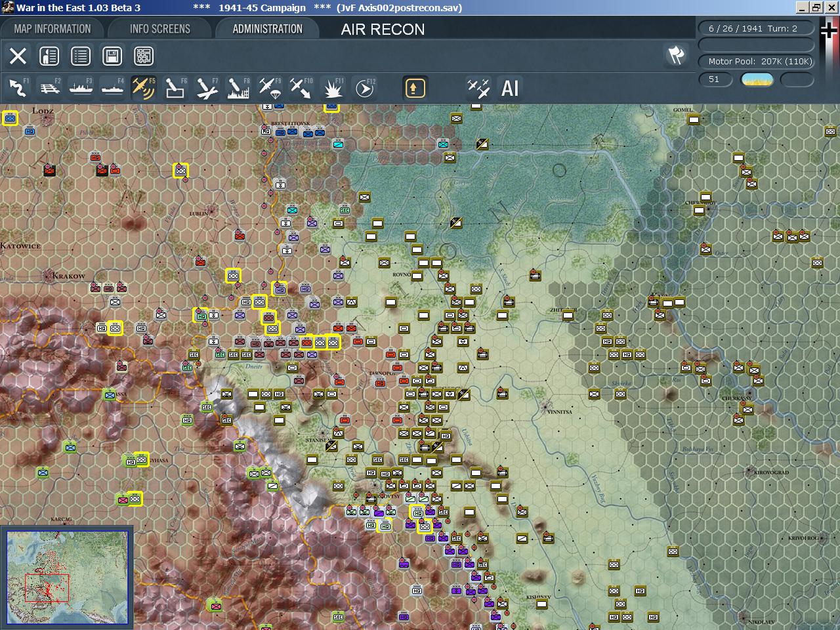840x630 pixels.
Task: Click the Kirovograd city label on map
Action: click(x=771, y=472)
